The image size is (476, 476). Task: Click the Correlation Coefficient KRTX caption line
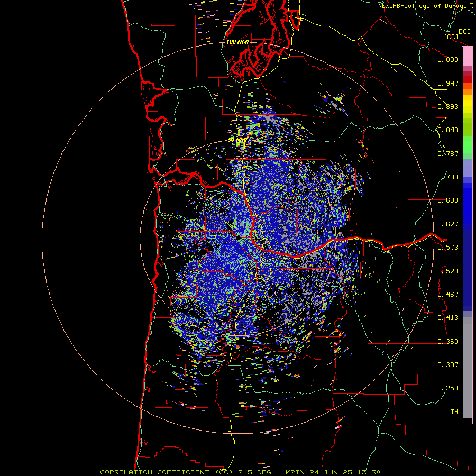click(x=240, y=472)
